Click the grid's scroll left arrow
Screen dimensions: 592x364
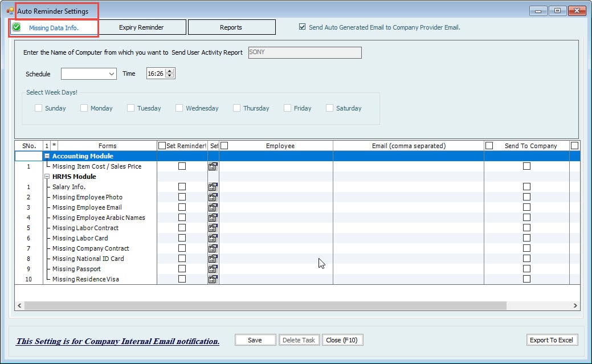coord(19,305)
